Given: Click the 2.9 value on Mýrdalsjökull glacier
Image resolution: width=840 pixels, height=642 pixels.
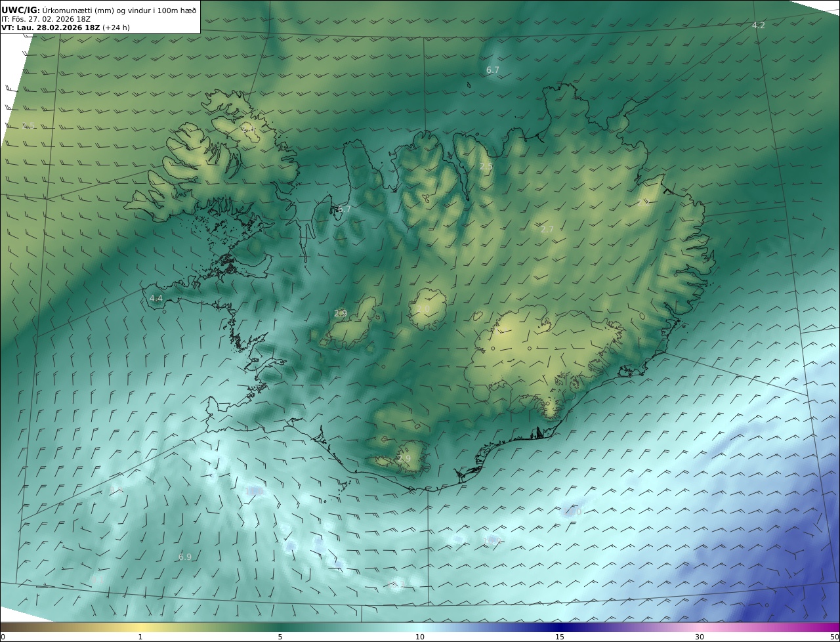Looking at the screenshot, I should [404, 458].
